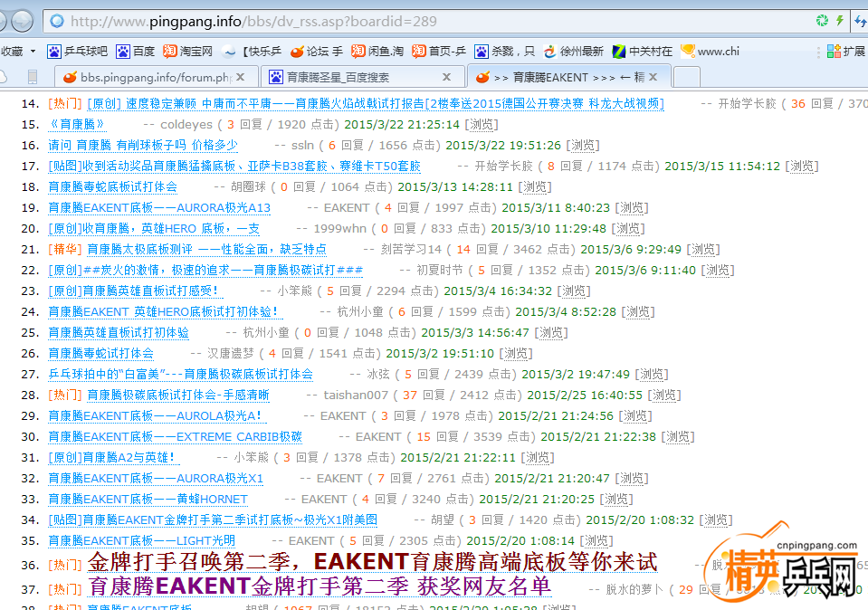The height and width of the screenshot is (610, 868).
Task: Click the green lightning speed-mode icon
Action: pos(840,21)
